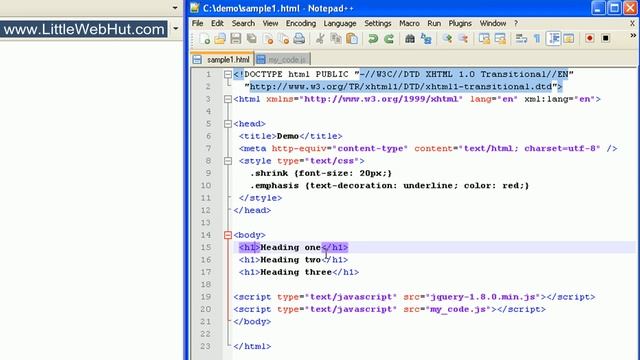Click the <title>Demo</title> line
The height and width of the screenshot is (360, 640).
[x=291, y=136]
